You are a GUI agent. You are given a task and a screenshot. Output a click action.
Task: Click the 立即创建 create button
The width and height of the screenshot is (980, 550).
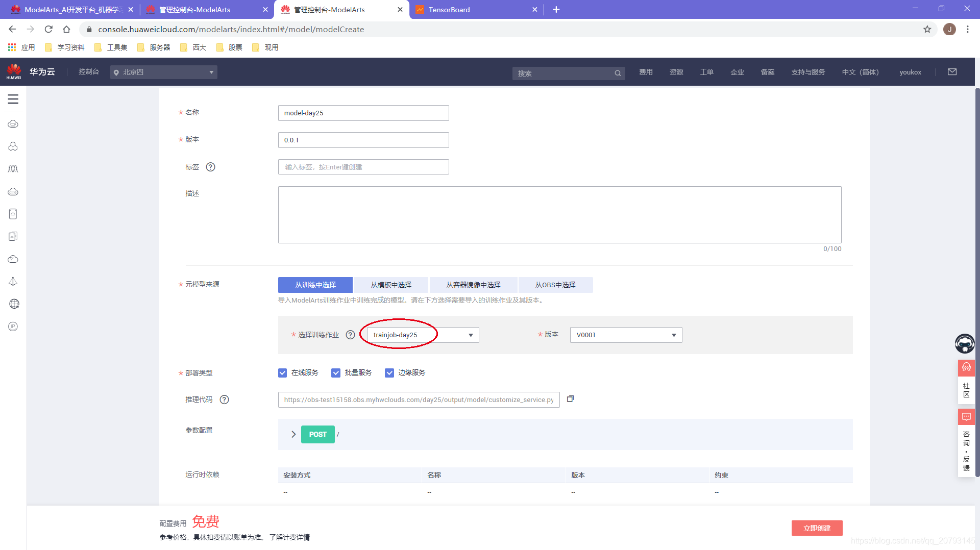pyautogui.click(x=817, y=528)
